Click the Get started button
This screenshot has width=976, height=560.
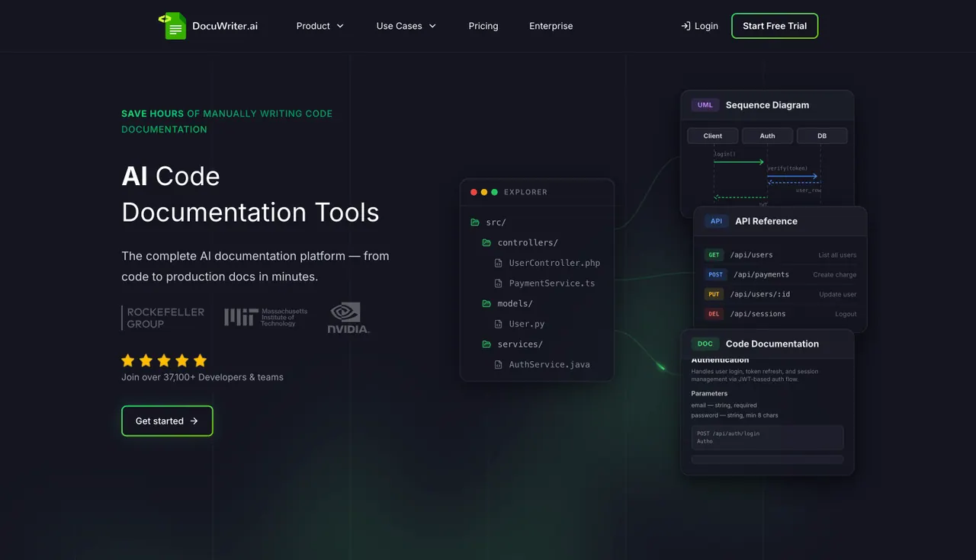coord(167,421)
